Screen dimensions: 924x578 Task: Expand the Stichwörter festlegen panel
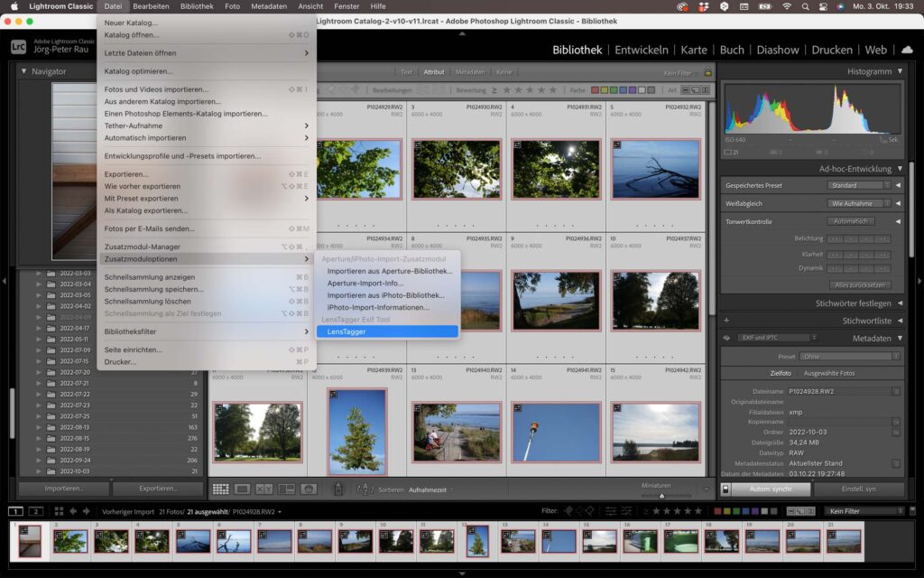point(900,303)
